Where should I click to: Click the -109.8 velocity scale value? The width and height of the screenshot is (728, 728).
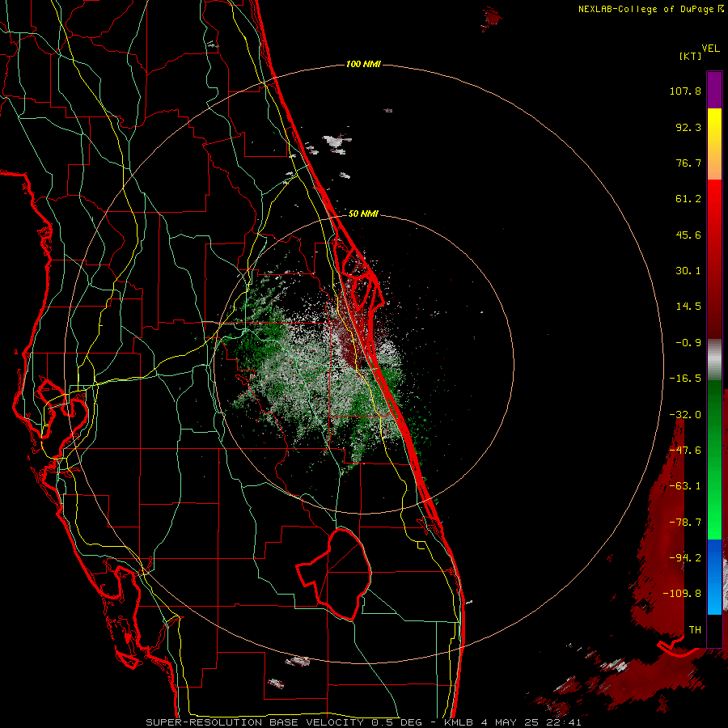point(682,594)
